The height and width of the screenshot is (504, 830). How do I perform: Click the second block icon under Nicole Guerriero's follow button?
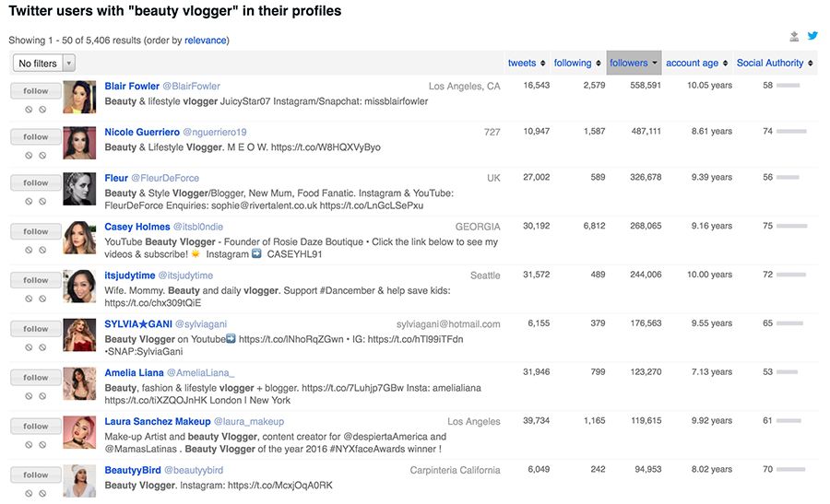[42, 156]
